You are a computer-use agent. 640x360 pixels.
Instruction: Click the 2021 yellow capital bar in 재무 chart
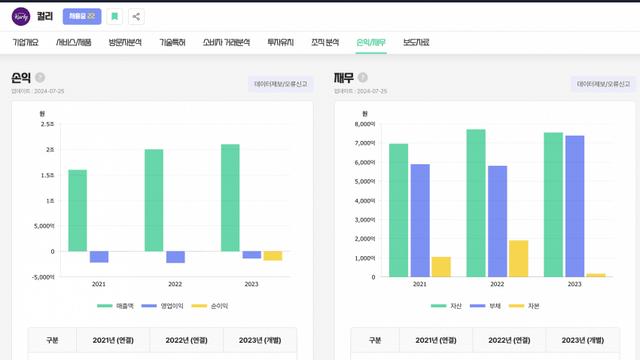pos(441,267)
